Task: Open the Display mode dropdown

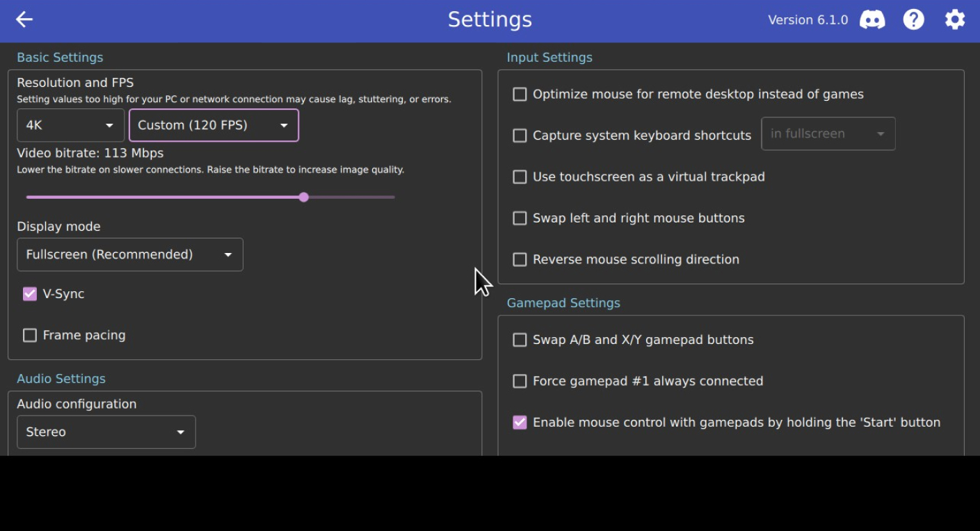Action: (x=129, y=254)
